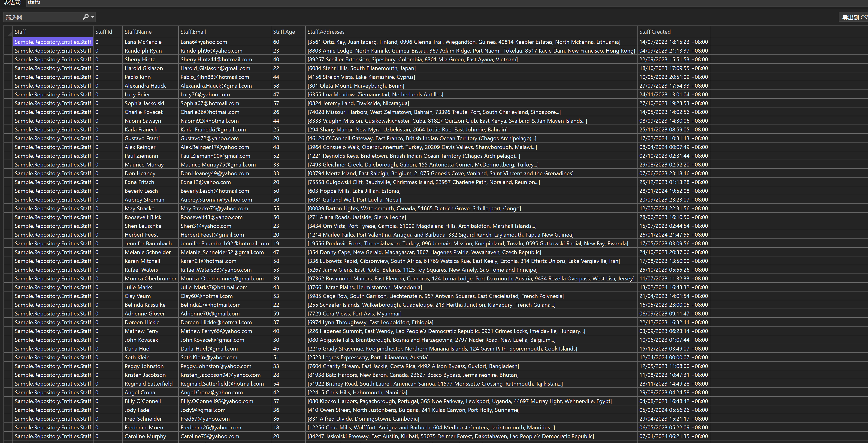Select the highlighted Staff cell for Lana McKenzie
The height and width of the screenshot is (443, 868).
coord(53,42)
